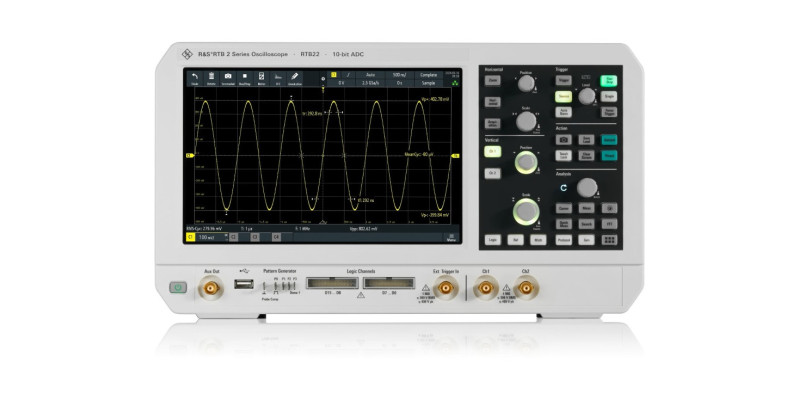Push the Horizontal key below Zoom
Image resolution: width=800 pixels, height=400 pixels.
[x=492, y=102]
